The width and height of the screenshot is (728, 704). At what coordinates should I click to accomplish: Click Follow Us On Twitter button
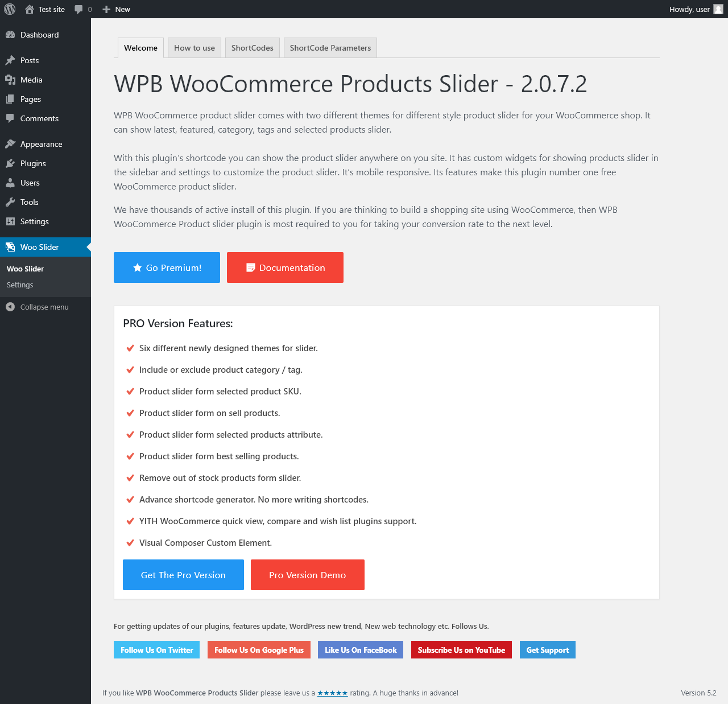156,650
